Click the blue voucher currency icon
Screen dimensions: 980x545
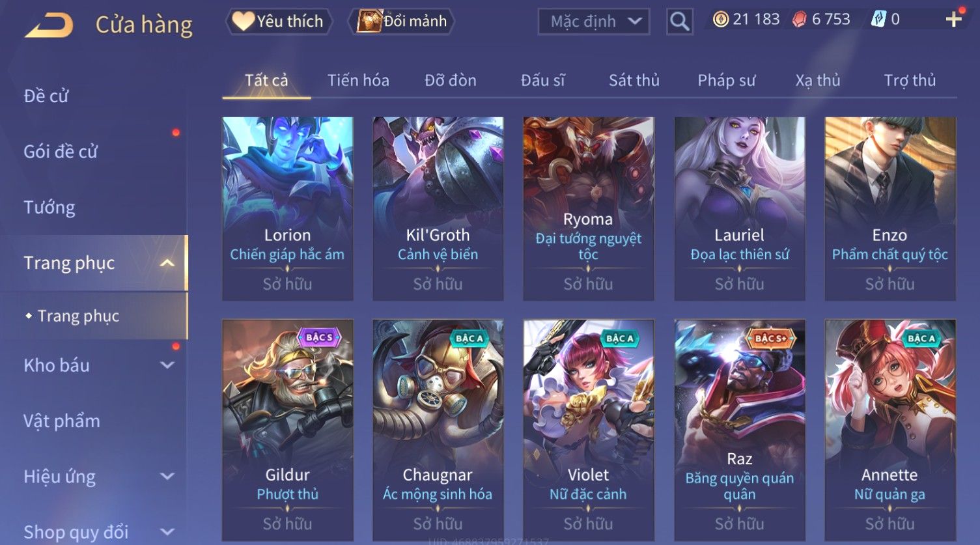(x=878, y=20)
